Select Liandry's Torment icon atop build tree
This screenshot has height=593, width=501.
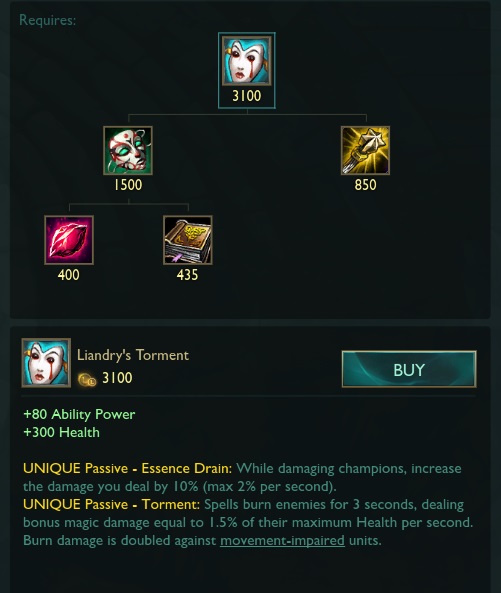coord(247,61)
